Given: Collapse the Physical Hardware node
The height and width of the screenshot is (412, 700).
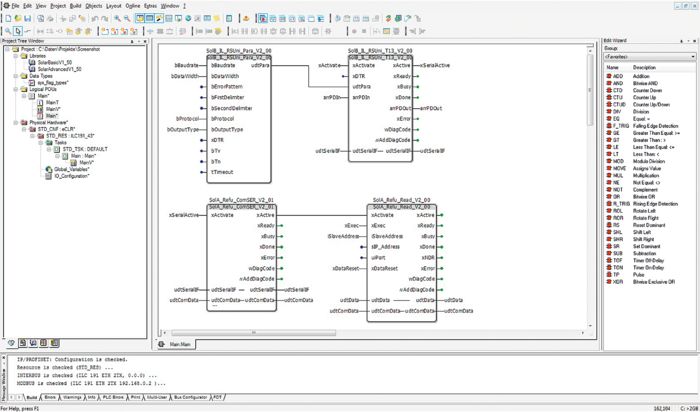Looking at the screenshot, I should pyautogui.click(x=15, y=122).
